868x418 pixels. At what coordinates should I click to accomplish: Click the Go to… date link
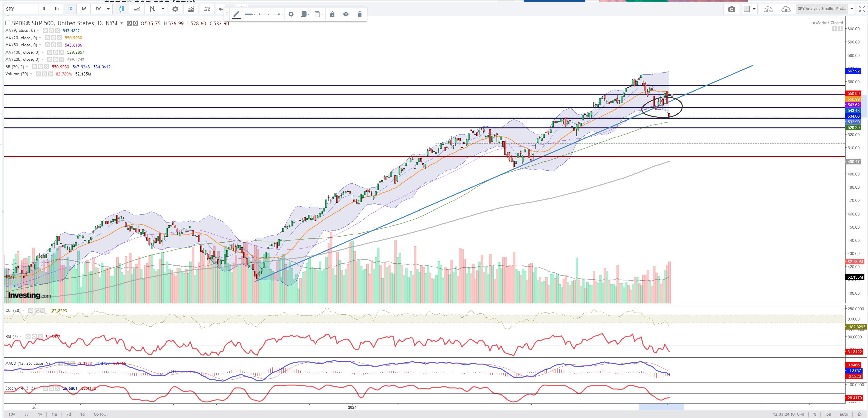click(x=101, y=414)
